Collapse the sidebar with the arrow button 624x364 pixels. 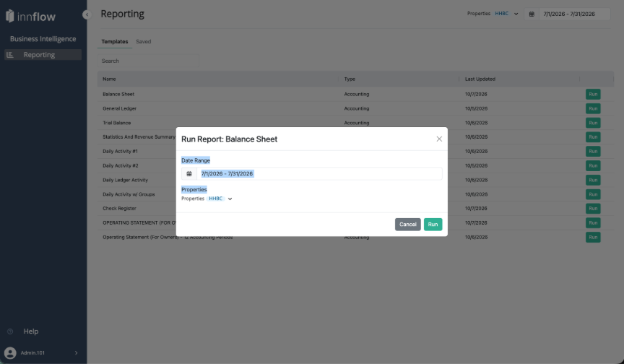87,14
